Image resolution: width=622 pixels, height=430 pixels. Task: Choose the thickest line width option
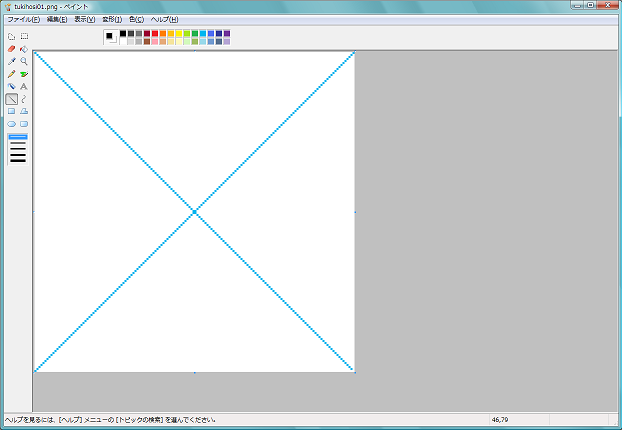click(18, 160)
